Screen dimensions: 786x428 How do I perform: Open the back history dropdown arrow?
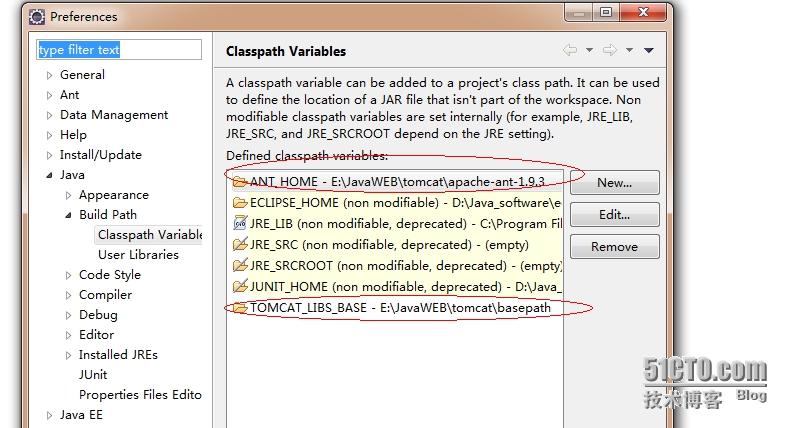pos(590,50)
